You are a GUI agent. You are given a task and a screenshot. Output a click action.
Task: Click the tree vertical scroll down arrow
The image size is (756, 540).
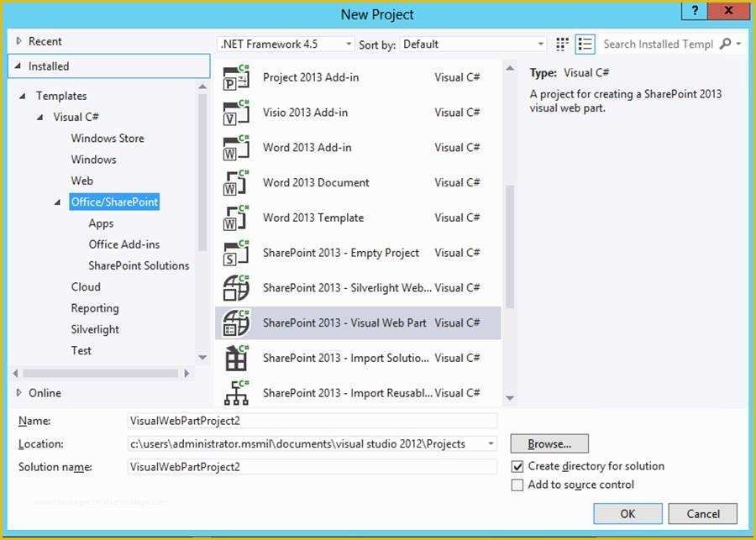click(x=202, y=358)
